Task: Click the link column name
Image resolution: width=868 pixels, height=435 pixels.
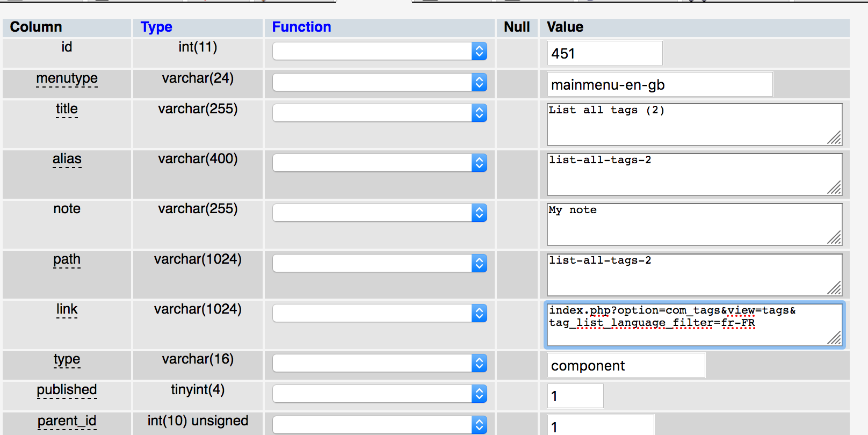Action: point(67,309)
